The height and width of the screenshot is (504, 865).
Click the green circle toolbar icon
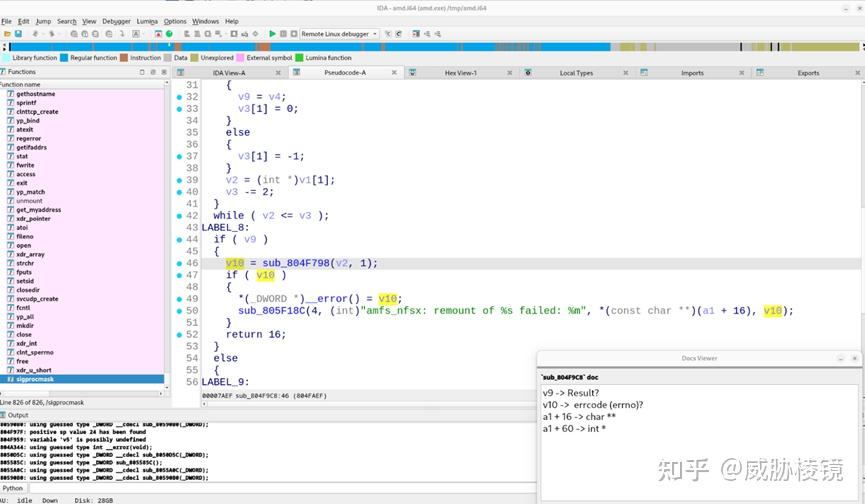coord(169,34)
